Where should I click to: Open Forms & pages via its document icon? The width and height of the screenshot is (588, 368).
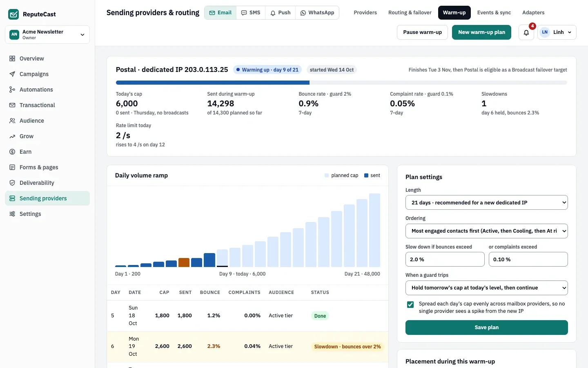(12, 167)
